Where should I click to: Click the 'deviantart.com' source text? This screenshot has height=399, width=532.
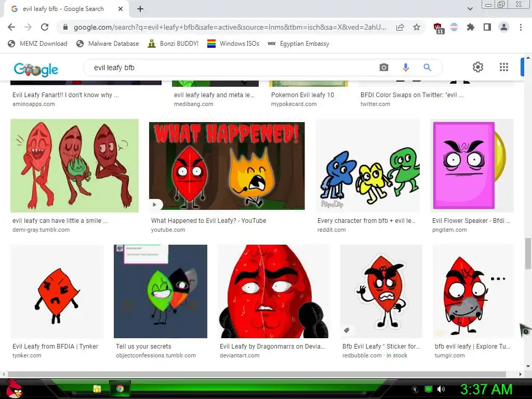point(240,355)
